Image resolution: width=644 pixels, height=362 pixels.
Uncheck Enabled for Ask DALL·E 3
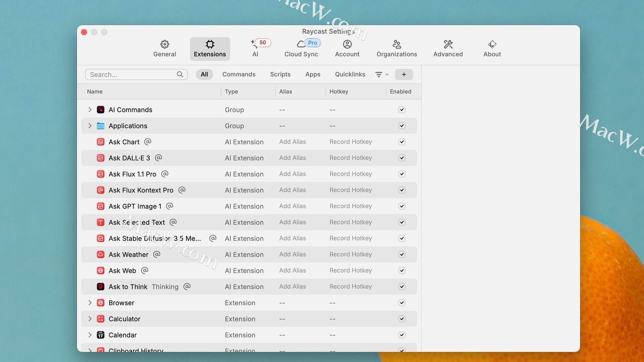point(402,158)
